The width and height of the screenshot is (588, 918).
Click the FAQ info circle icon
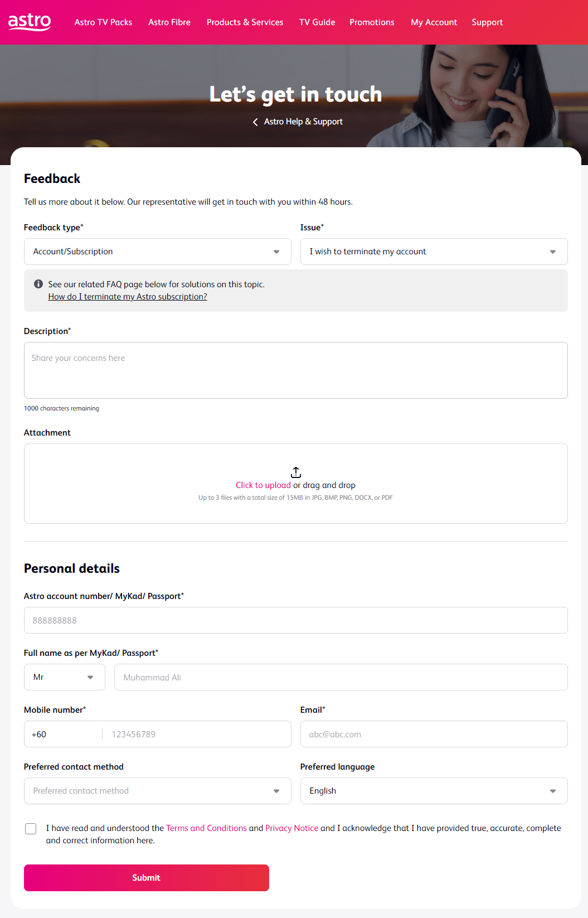38,284
